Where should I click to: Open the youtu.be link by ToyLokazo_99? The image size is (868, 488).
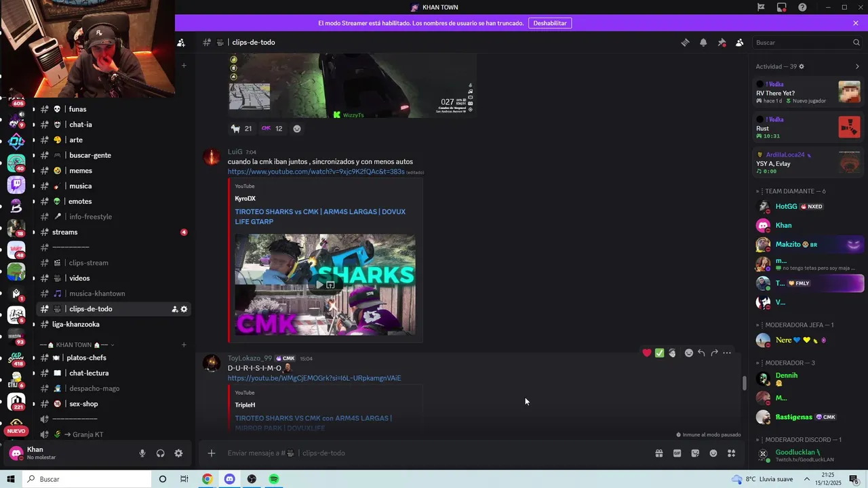click(314, 378)
